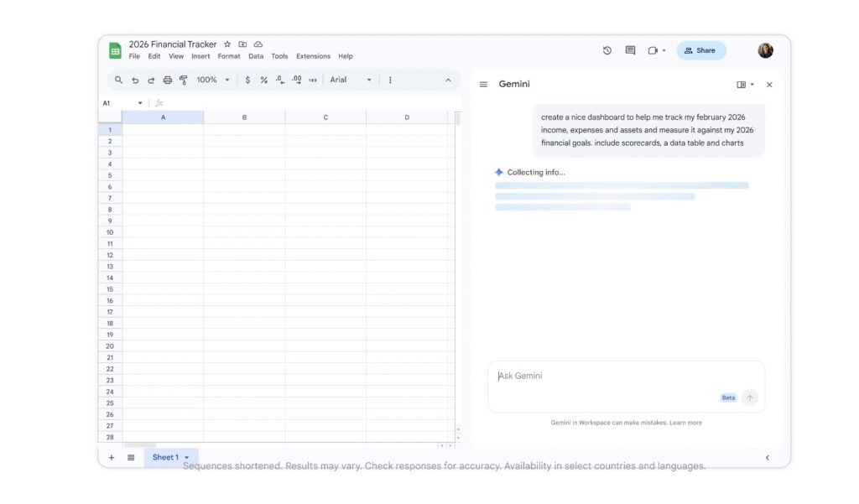Screen dimensions: 859x504
Task: Expand the Sheet 1 tab options arrow
Action: coord(186,458)
